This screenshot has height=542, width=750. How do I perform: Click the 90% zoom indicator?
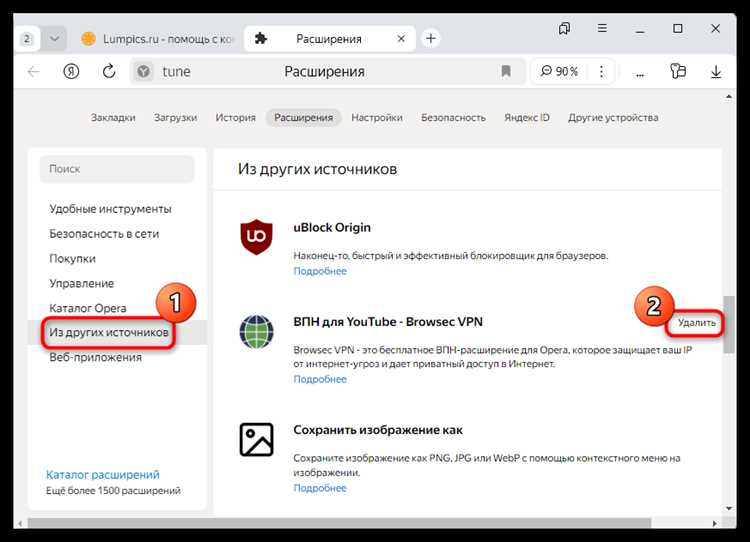(x=559, y=72)
